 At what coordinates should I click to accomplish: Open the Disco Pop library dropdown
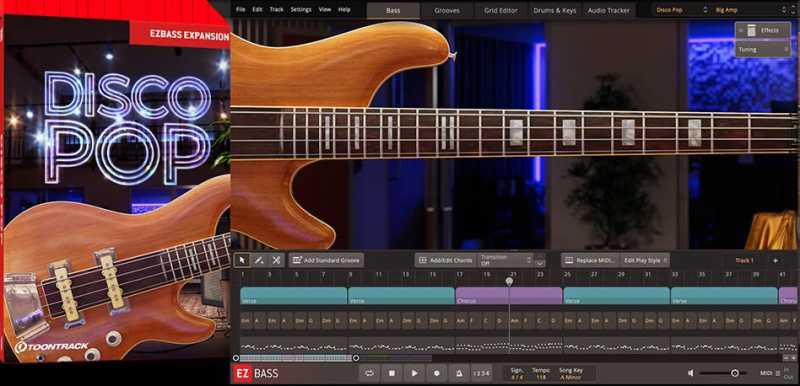click(x=681, y=10)
